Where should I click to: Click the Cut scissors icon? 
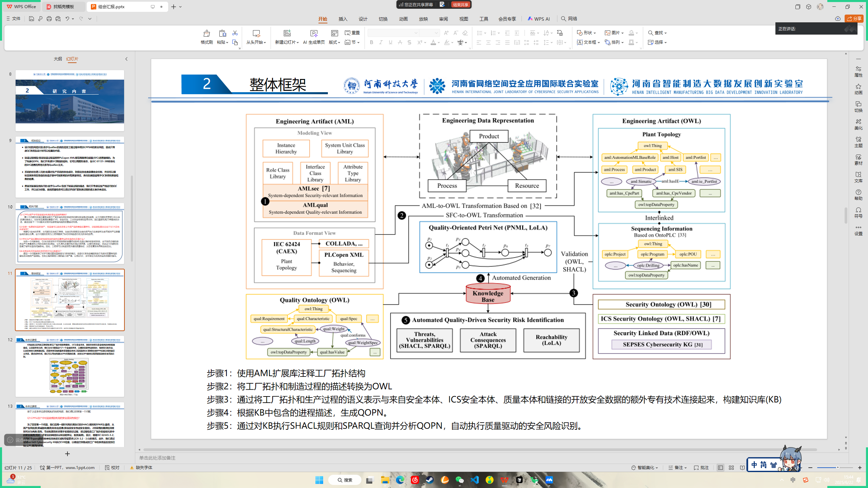(x=235, y=33)
